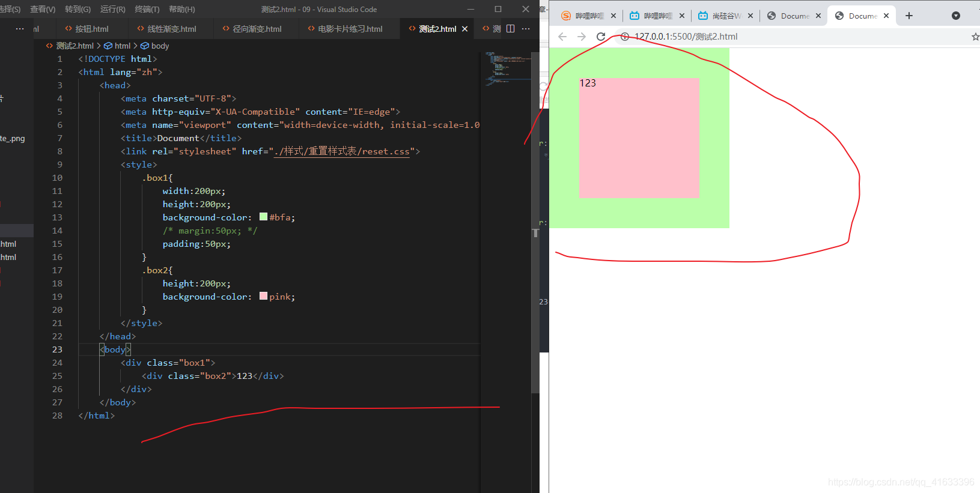The width and height of the screenshot is (980, 493).
Task: Click the pink color swatch on line 19
Action: pos(263,296)
